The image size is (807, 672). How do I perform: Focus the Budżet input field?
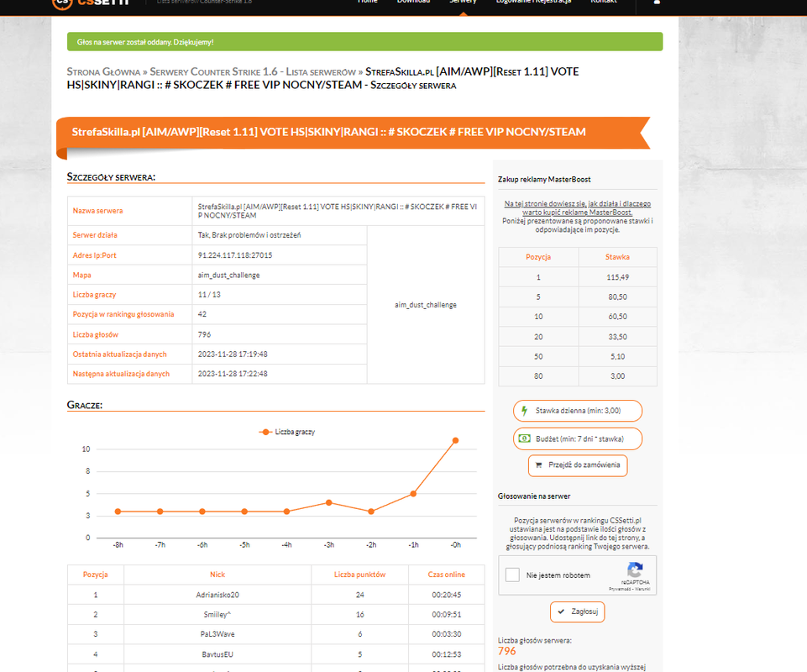point(578,438)
